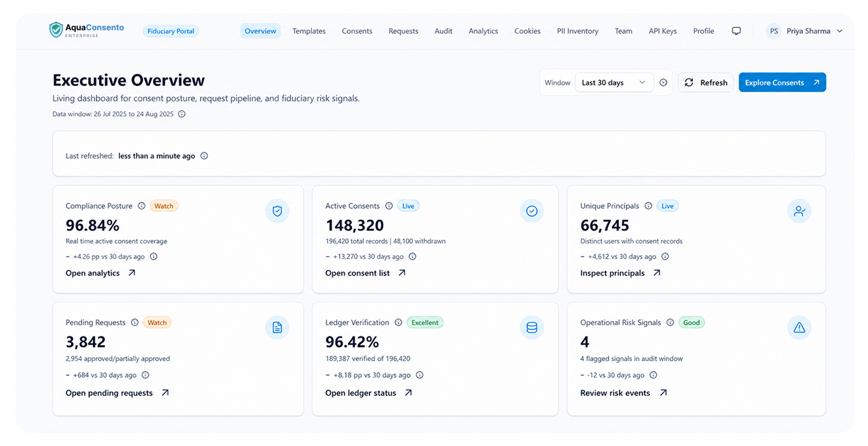The image size is (868, 446).
Task: Click the 96.42% ledger verification value
Action: coord(352,342)
